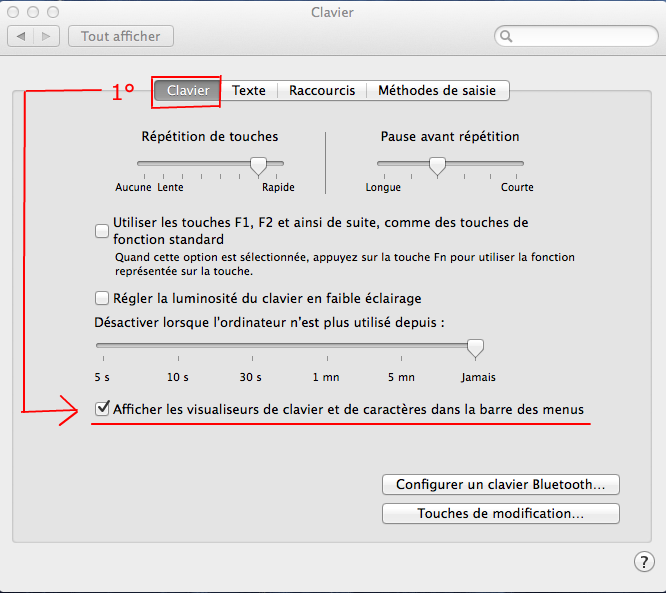Open help with the question mark button
Screen dimensions: 666x593
click(644, 562)
